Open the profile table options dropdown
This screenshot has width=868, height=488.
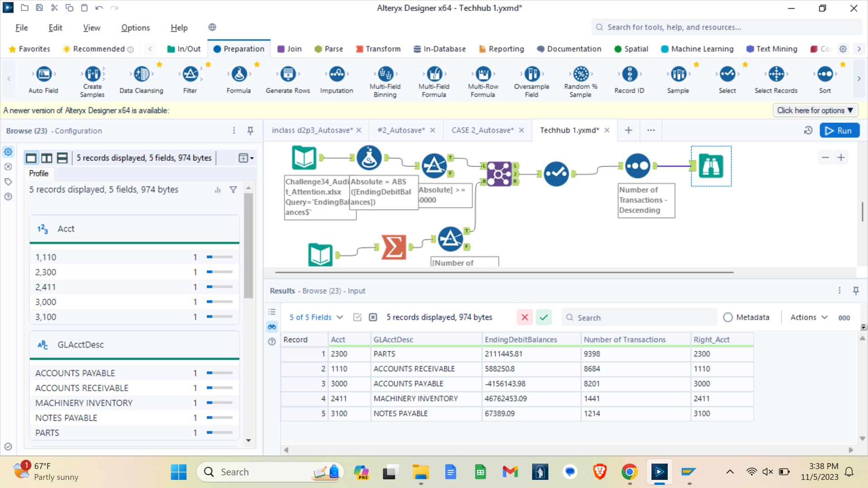246,158
